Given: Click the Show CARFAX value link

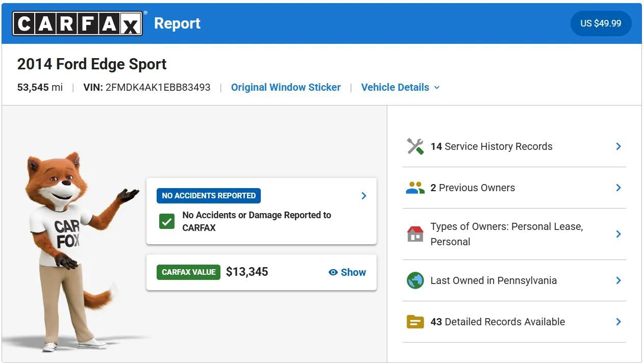Looking at the screenshot, I should [x=348, y=272].
